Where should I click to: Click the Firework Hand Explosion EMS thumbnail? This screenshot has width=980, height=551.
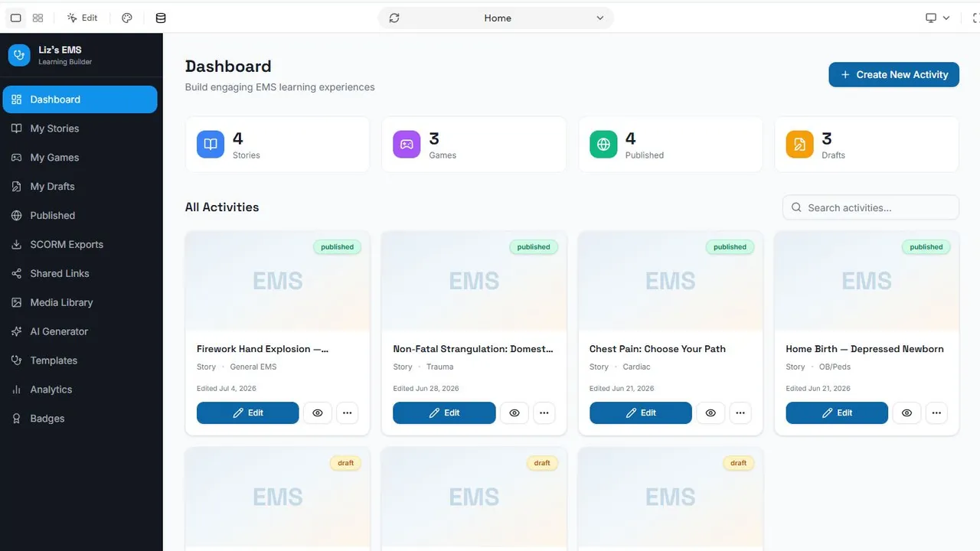(x=277, y=282)
